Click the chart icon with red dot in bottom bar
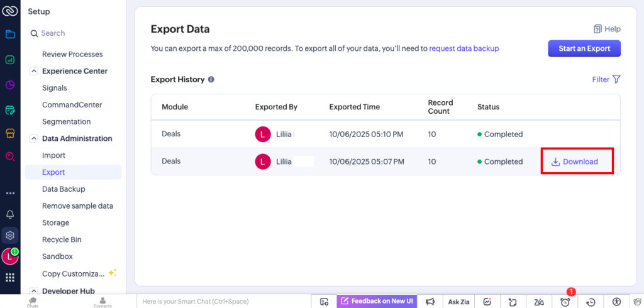The height and width of the screenshot is (308, 644). click(487, 302)
